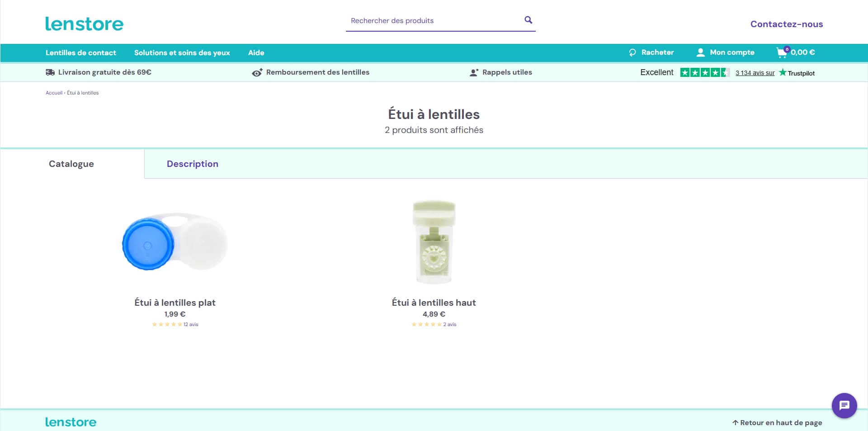Select the Catalogue tab
The height and width of the screenshot is (431, 868).
(71, 164)
